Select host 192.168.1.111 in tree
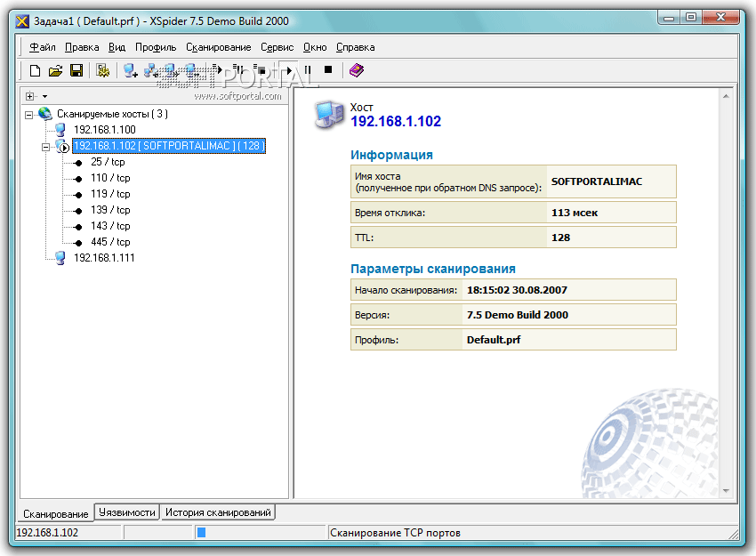 tap(104, 258)
